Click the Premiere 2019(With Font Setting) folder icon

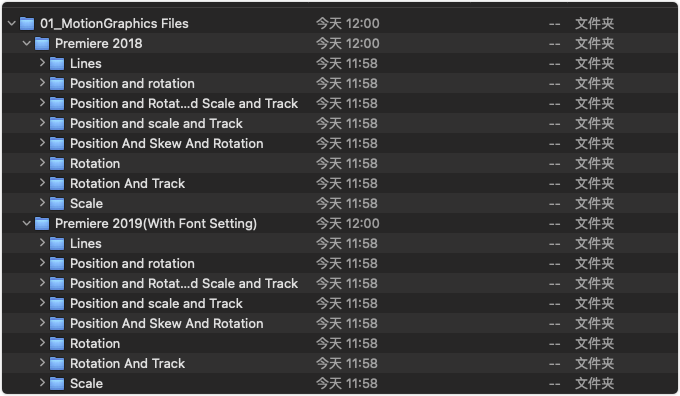(42, 223)
